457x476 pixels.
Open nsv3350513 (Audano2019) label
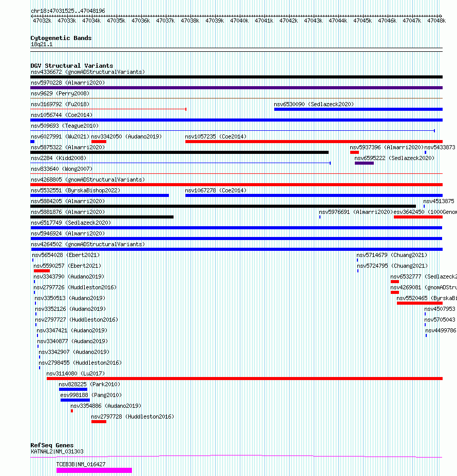tap(70, 298)
